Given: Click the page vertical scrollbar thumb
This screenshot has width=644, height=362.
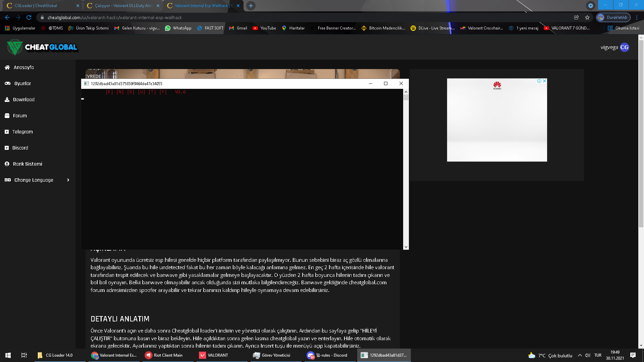Looking at the screenshot, I should point(641,134).
